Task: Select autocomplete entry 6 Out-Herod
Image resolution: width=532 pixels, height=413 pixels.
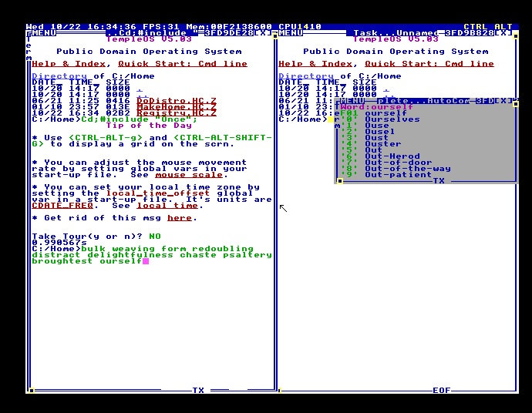Action: tap(380, 156)
